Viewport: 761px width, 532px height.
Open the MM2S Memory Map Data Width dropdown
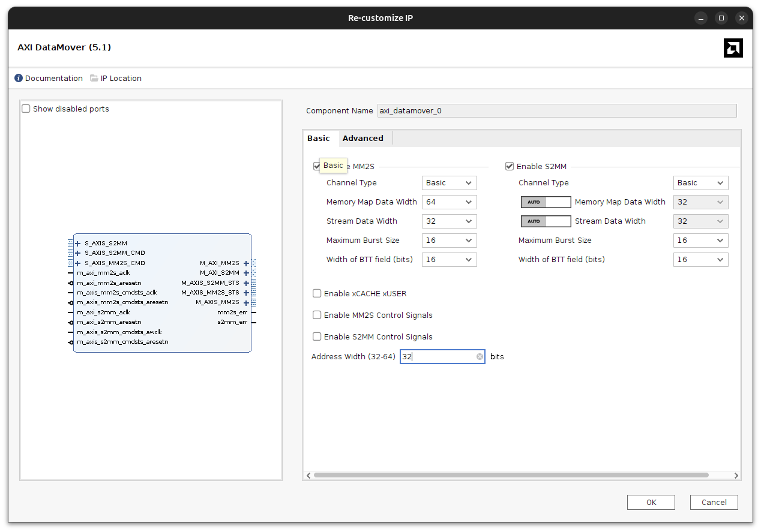click(449, 202)
